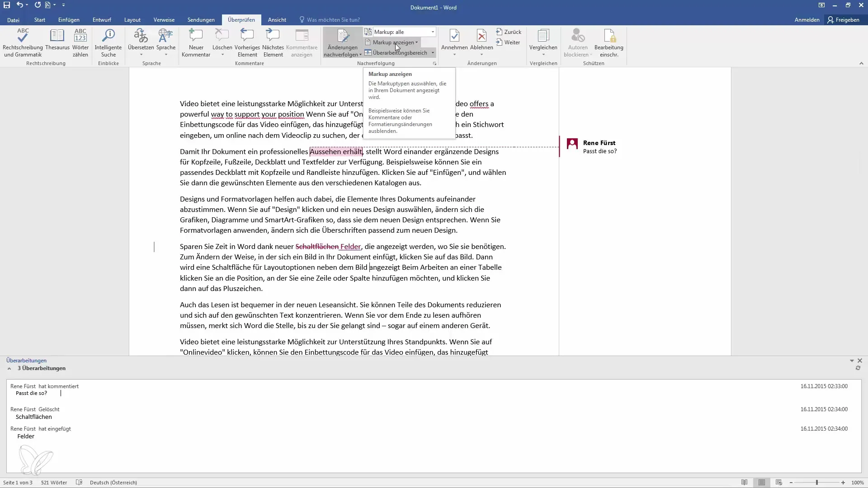Screen dimensions: 868x488
Task: Switch to Drucklayout view icon
Action: [x=762, y=483]
